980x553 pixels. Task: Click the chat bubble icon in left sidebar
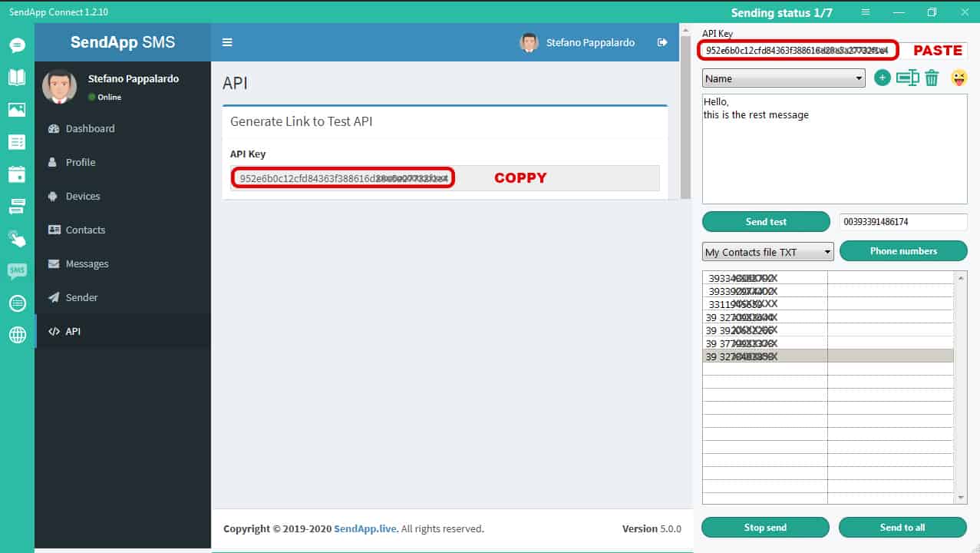point(17,45)
